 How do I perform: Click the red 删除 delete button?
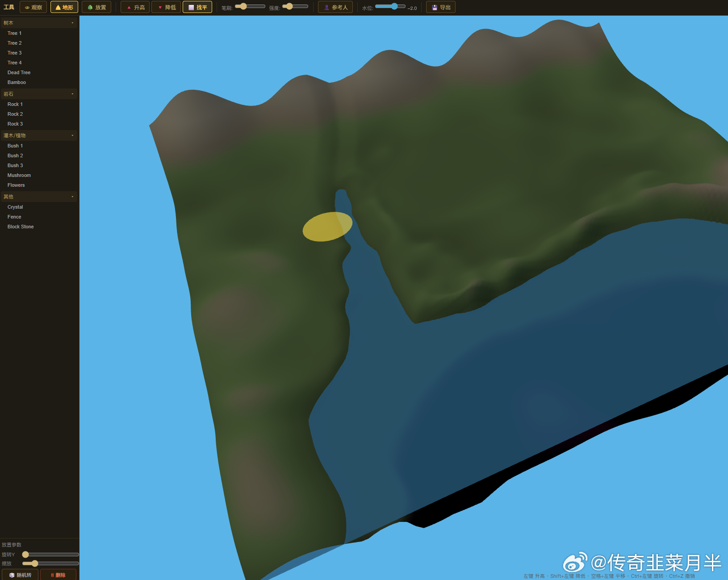tap(58, 575)
